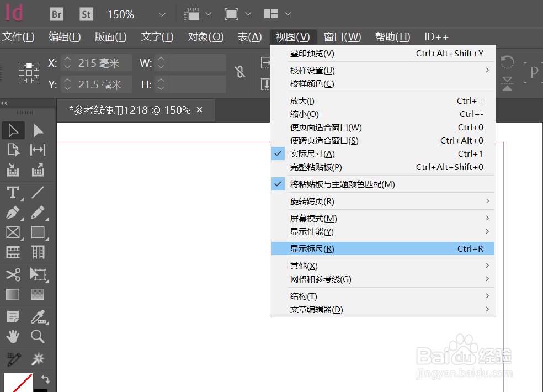Toggle 实际尺寸(A) menu item
Image resolution: width=543 pixels, height=392 pixels.
(382, 154)
